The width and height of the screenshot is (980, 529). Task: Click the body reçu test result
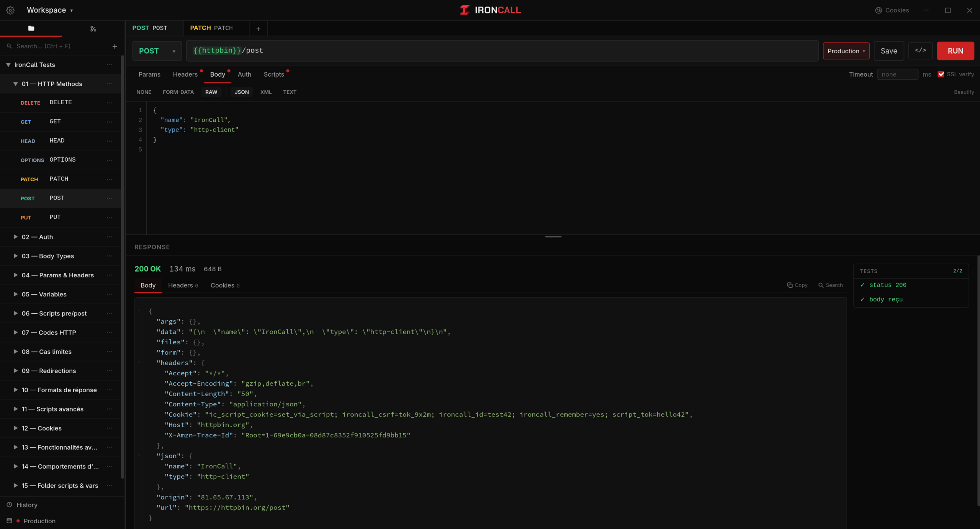911,300
